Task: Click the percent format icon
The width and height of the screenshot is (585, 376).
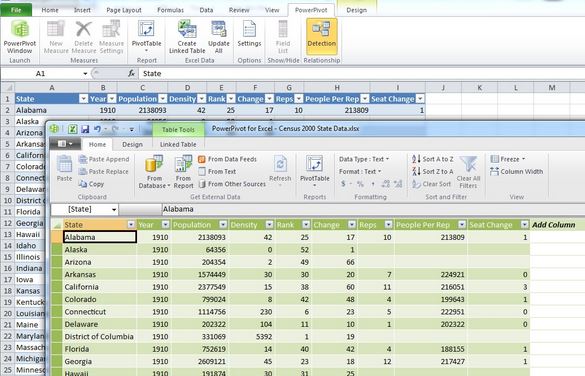Action: [360, 184]
